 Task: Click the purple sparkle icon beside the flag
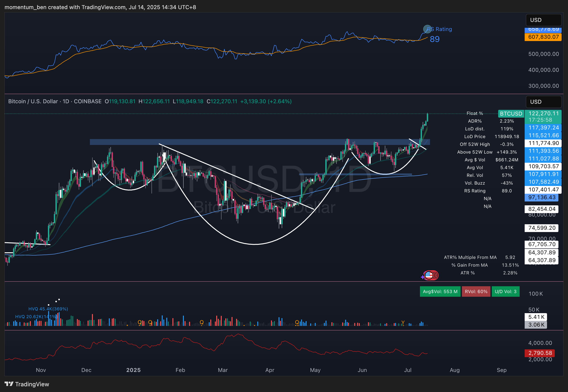tap(422, 277)
